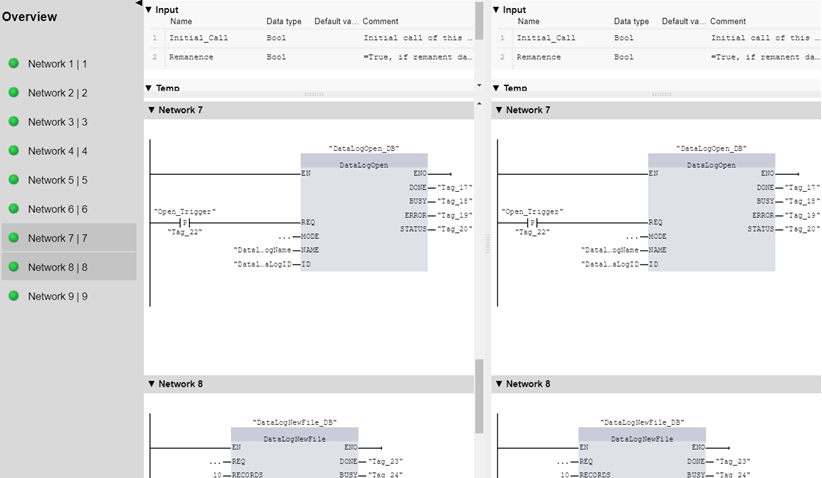
Task: Collapse Network 7 in the right pane
Action: click(499, 110)
